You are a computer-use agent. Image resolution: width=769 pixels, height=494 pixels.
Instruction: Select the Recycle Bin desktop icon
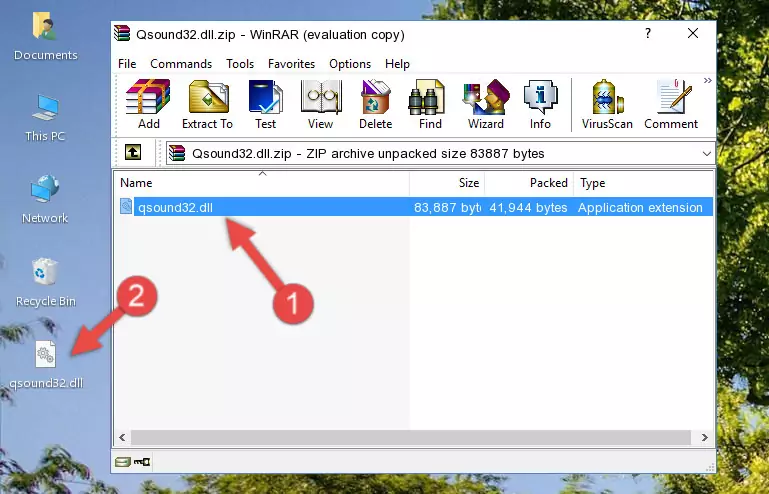click(x=45, y=283)
